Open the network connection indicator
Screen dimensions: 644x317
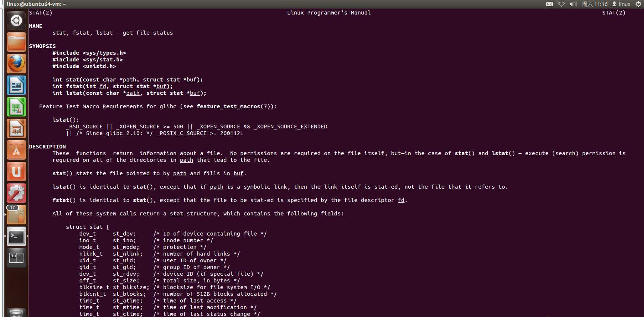point(561,4)
